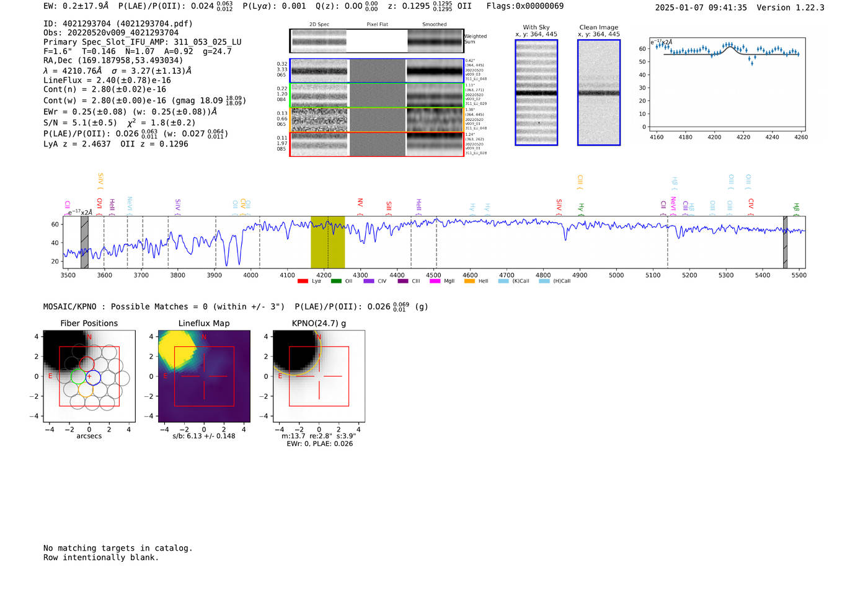Click the red OVI line marker
The height and width of the screenshot is (591, 868).
click(x=99, y=207)
